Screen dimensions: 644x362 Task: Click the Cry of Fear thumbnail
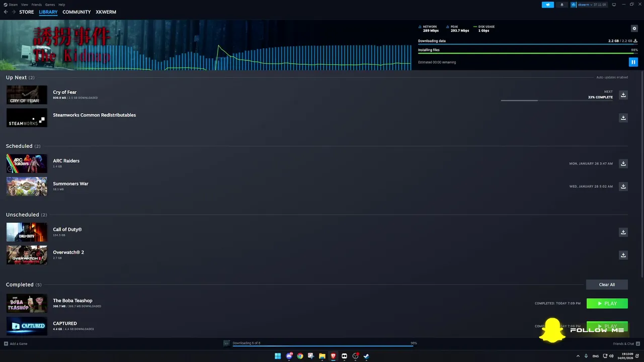click(27, 95)
